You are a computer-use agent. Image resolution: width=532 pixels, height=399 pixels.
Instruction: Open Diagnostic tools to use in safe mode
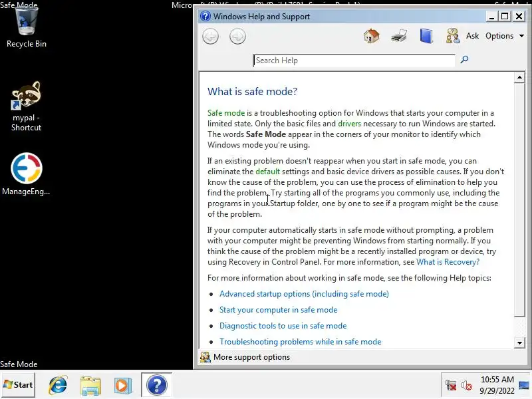click(x=283, y=326)
